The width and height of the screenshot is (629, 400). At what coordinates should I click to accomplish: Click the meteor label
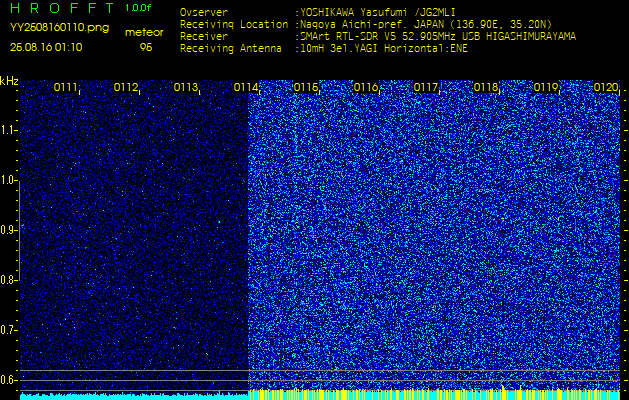144,33
